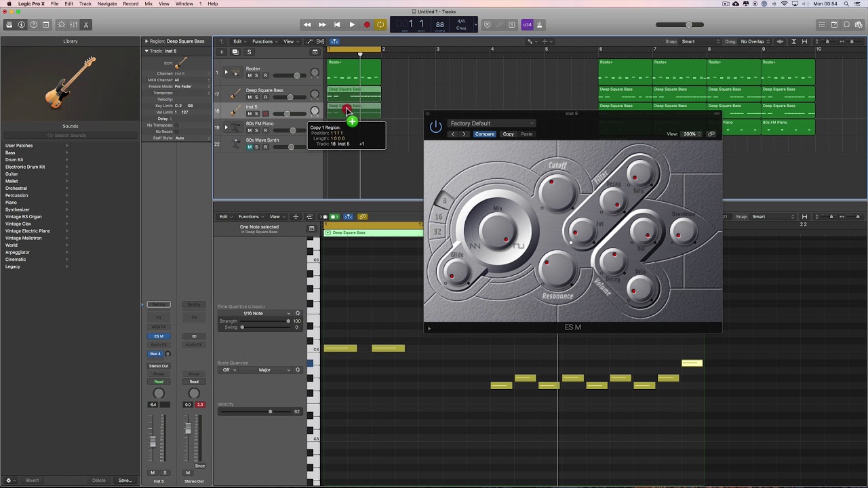Open the Snap Smart dropdown in Tracks area
Image resolution: width=868 pixels, height=488 pixels.
click(x=701, y=41)
